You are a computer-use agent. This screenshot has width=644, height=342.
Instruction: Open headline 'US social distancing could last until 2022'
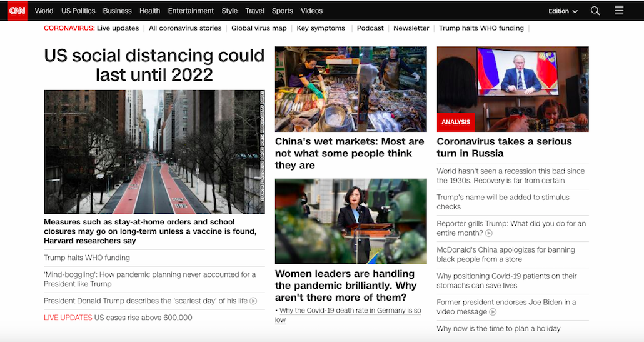coord(154,65)
